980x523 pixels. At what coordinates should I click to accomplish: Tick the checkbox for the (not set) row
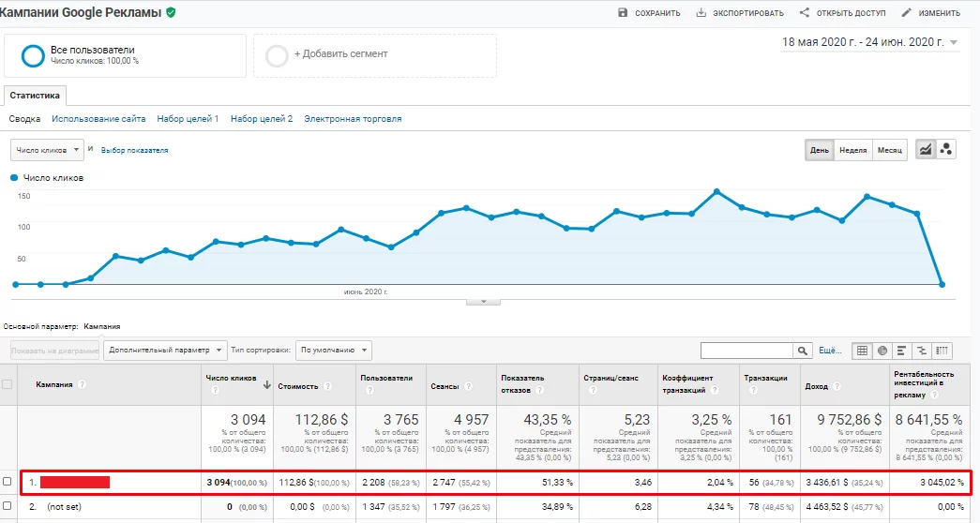click(x=7, y=506)
